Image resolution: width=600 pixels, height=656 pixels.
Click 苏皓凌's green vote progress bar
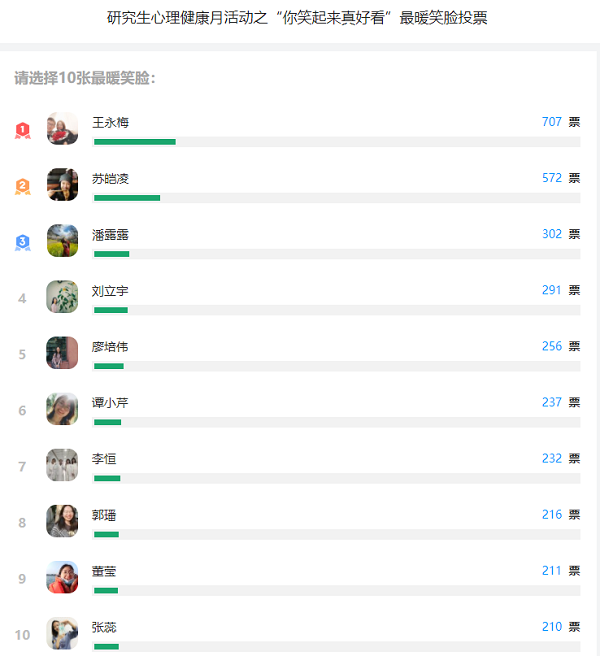(127, 198)
